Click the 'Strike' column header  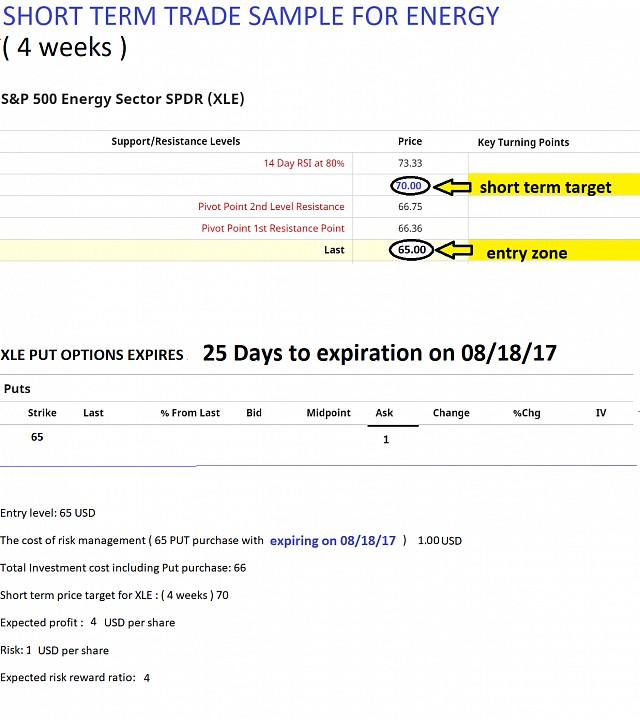tap(42, 413)
